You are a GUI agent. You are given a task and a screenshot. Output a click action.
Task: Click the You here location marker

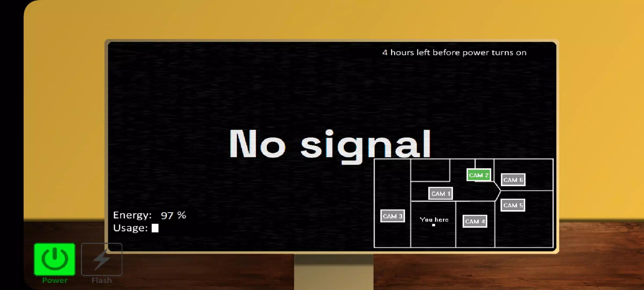434,225
